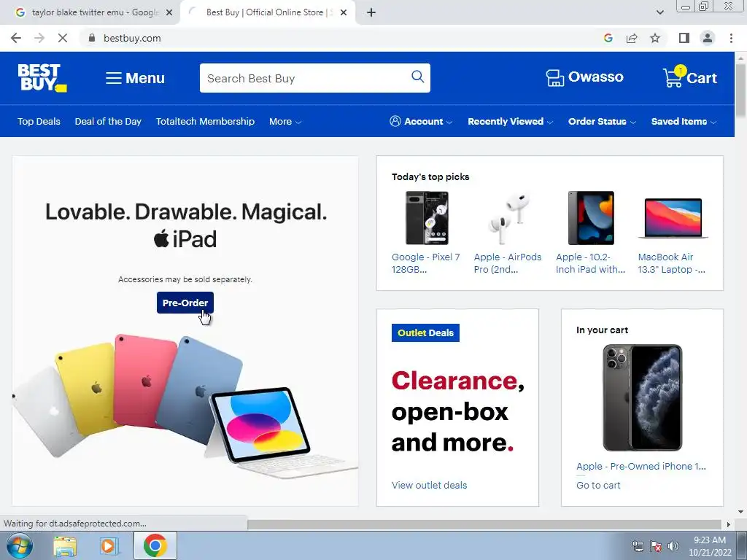Toggle the browser side panel
This screenshot has width=747, height=560.
684,38
